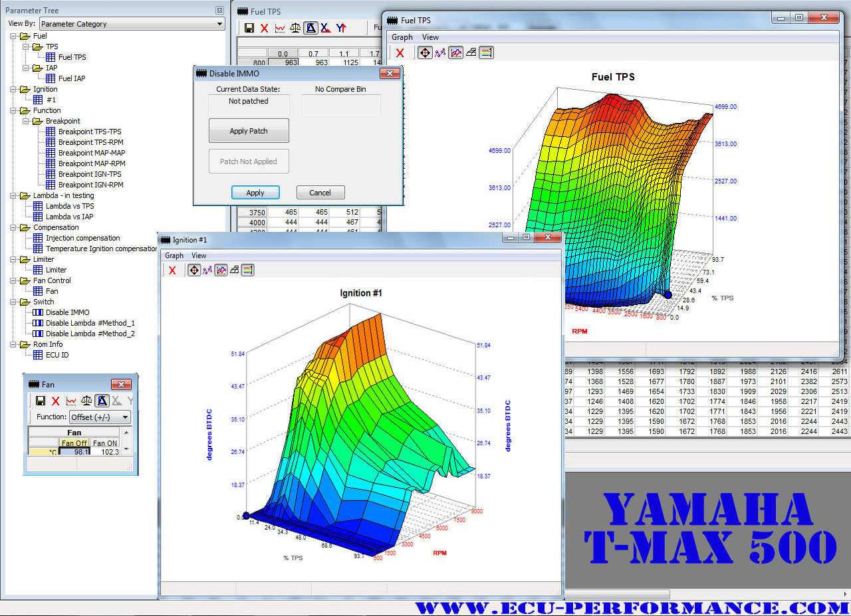Select Temperature Ignition compensation item
The image size is (851, 616).
tap(100, 249)
